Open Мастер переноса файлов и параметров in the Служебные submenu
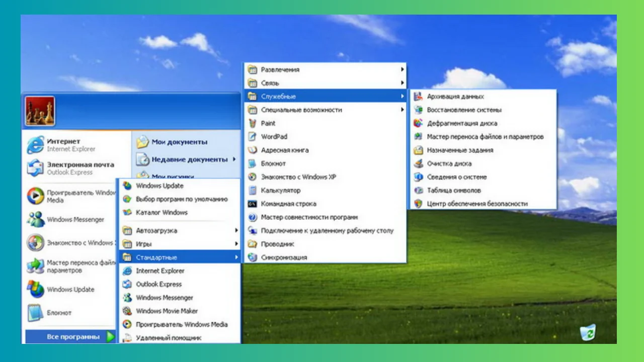Viewport: 644px width, 362px height. click(x=484, y=137)
